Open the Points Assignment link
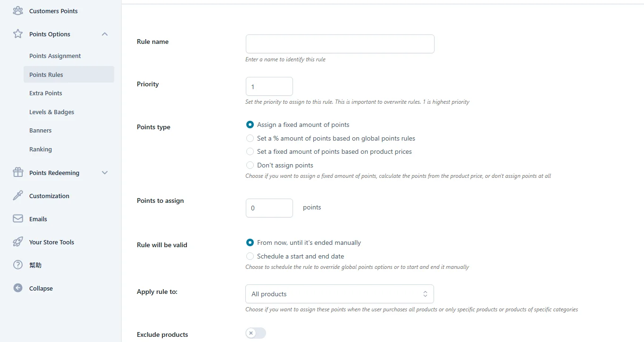Screen dimensions: 644x342 [x=55, y=56]
